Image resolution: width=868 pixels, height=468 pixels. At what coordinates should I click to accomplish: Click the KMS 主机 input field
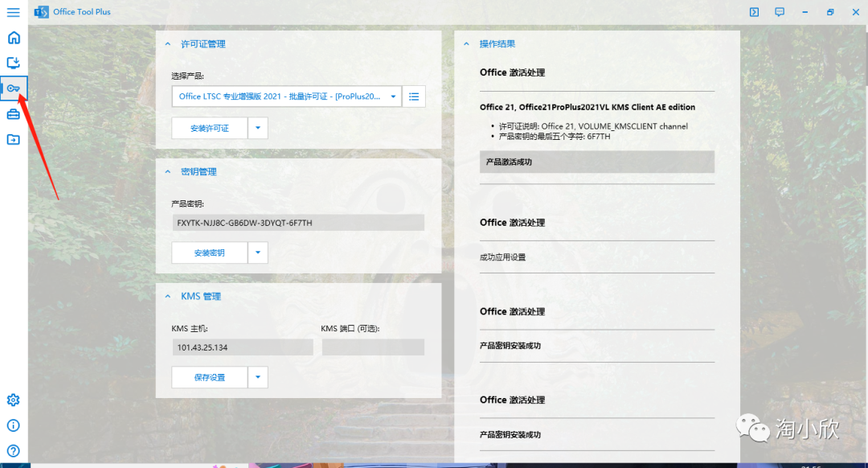point(243,347)
